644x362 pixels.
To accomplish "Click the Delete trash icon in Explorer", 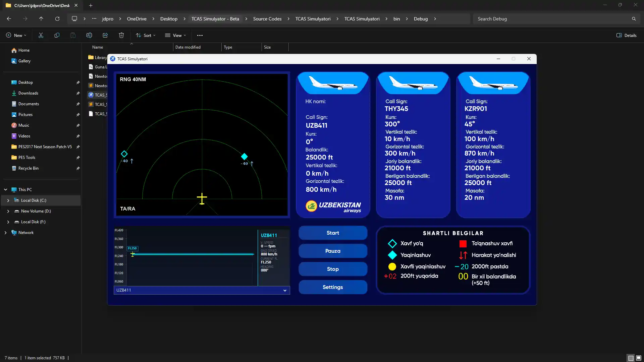I will tap(121, 35).
